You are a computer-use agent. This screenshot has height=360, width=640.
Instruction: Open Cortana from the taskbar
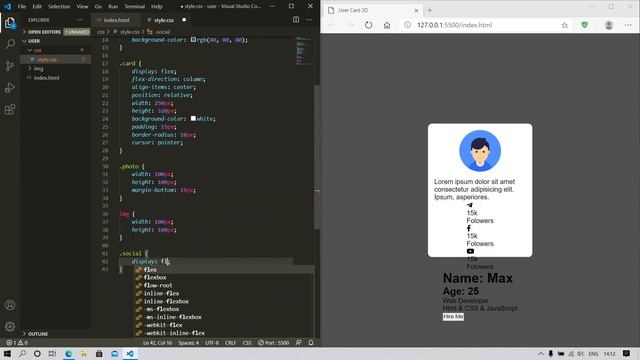[37, 353]
